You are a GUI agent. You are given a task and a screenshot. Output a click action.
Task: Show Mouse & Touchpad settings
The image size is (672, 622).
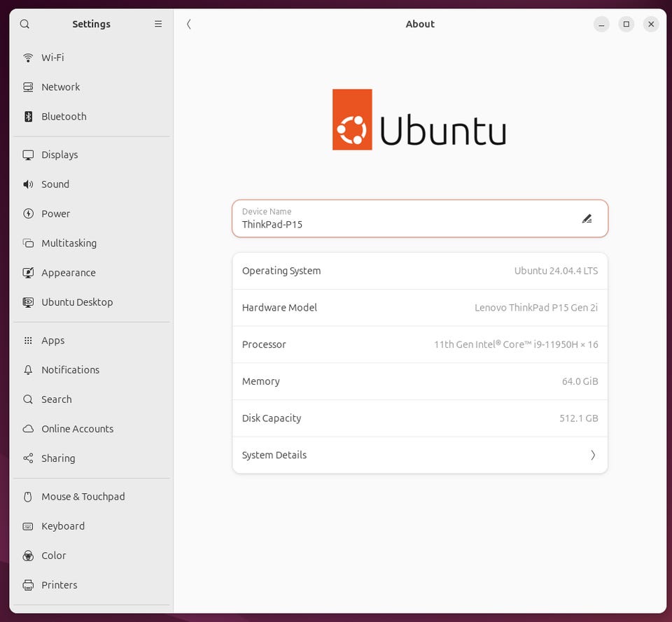[92, 497]
